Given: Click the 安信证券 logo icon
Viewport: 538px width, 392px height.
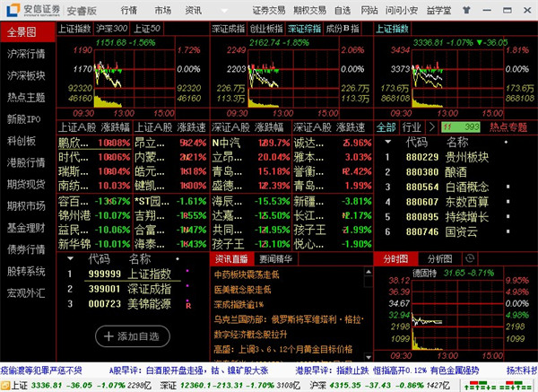Looking at the screenshot, I should 13,10.
